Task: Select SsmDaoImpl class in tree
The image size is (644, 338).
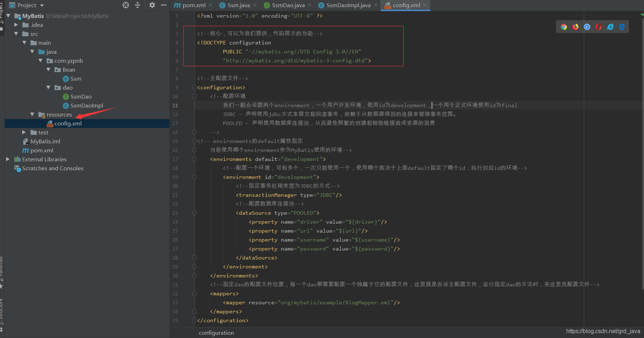Action: pyautogui.click(x=87, y=105)
